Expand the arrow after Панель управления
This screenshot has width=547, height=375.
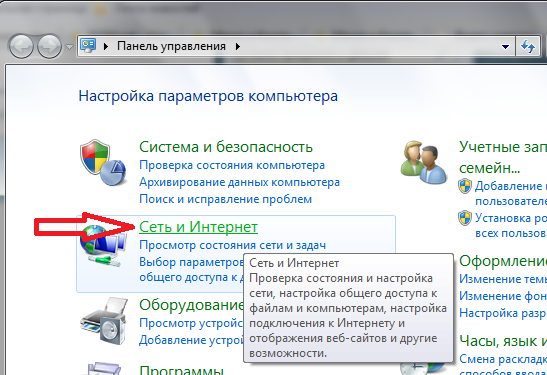pos(238,46)
